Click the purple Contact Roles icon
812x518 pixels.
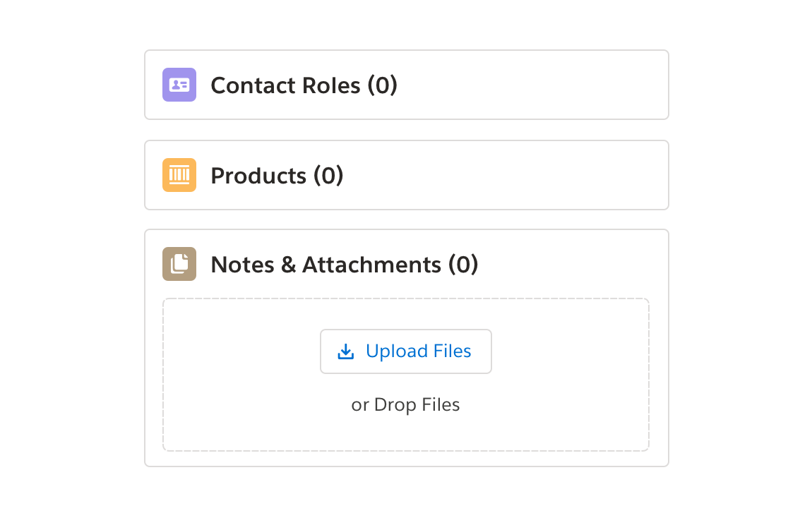point(179,85)
